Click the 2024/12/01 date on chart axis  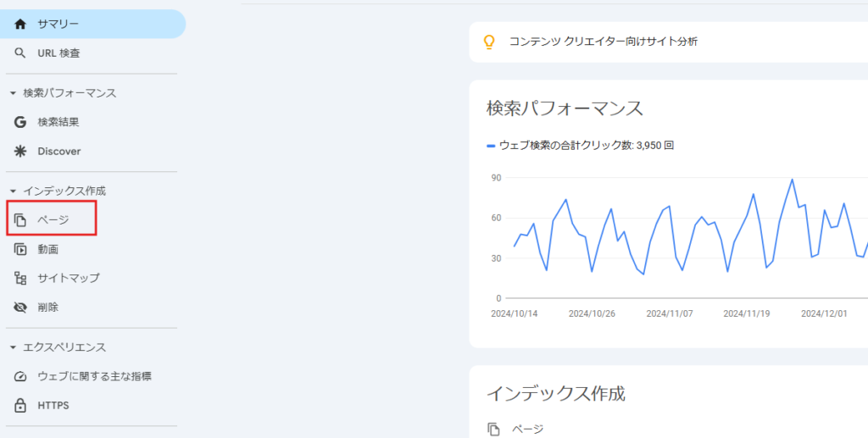(x=824, y=313)
